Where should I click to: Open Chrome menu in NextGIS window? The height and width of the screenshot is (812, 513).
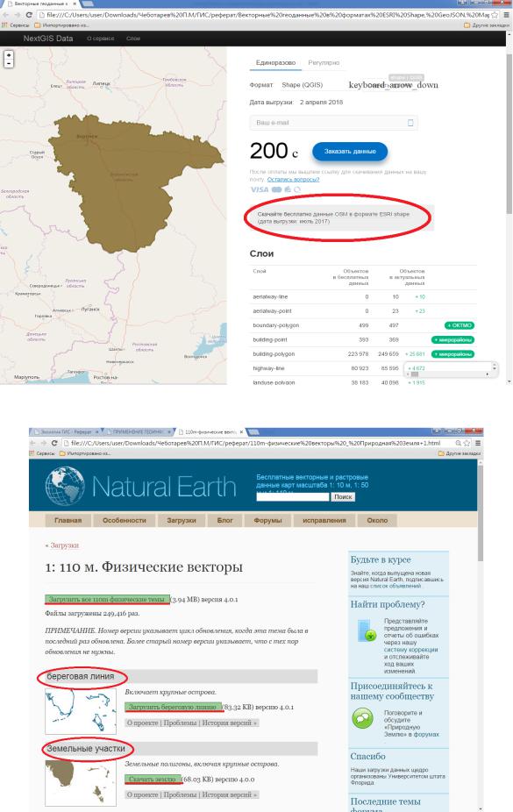[504, 15]
